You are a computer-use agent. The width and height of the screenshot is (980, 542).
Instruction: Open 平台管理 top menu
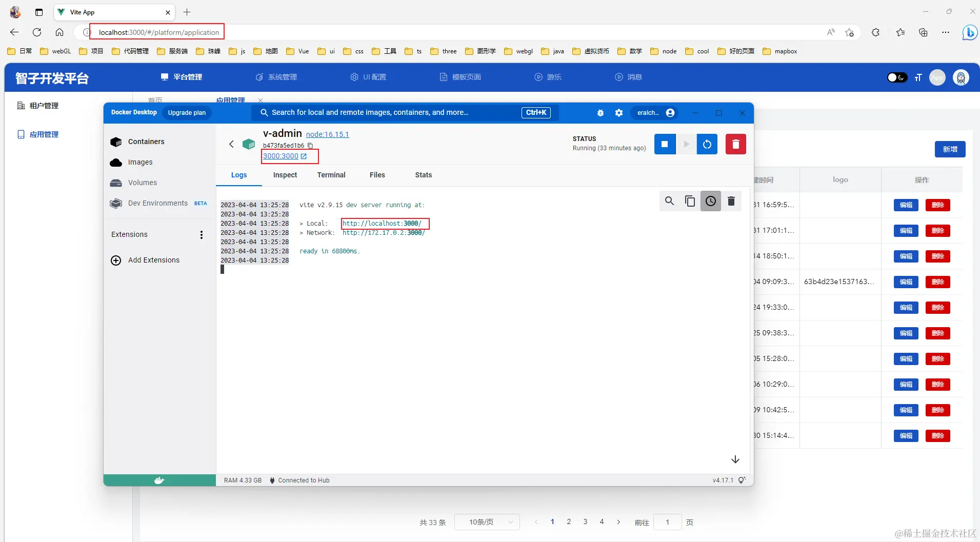pos(182,77)
